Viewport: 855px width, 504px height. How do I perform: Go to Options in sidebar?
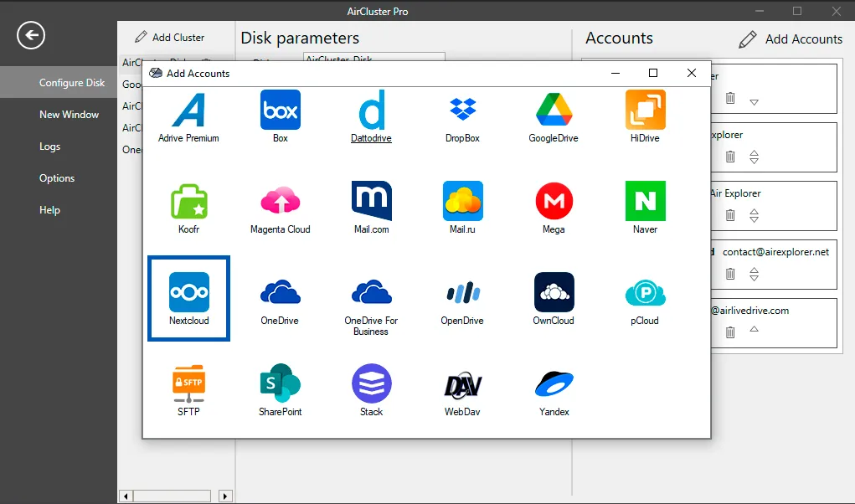click(59, 178)
